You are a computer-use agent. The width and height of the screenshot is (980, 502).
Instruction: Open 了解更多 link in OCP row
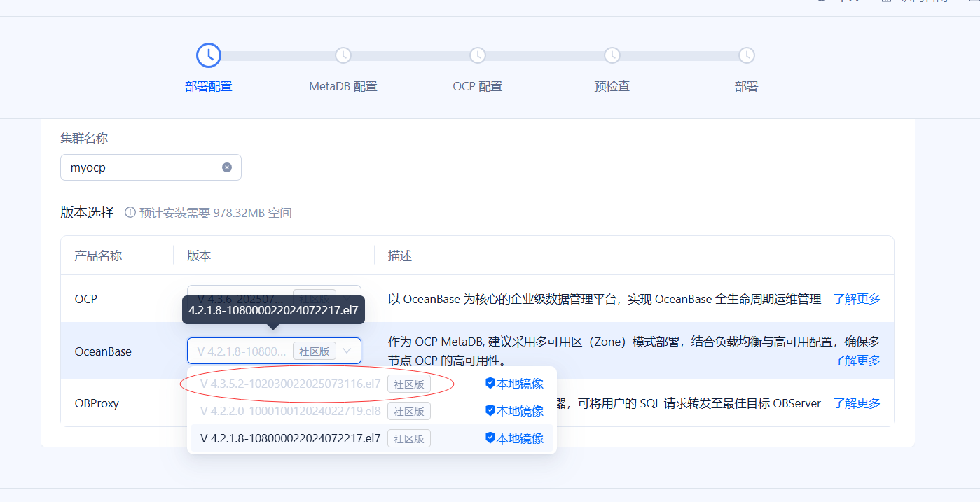[x=857, y=299]
